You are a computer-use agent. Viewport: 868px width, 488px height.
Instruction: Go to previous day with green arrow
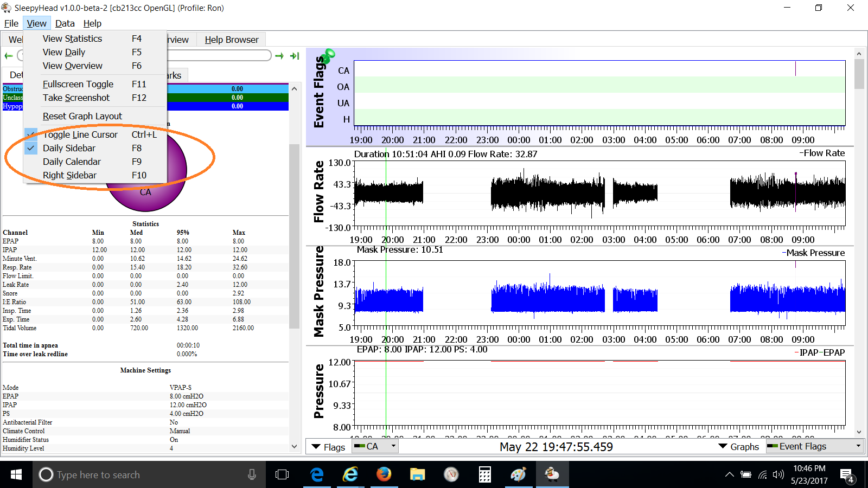pos(9,56)
